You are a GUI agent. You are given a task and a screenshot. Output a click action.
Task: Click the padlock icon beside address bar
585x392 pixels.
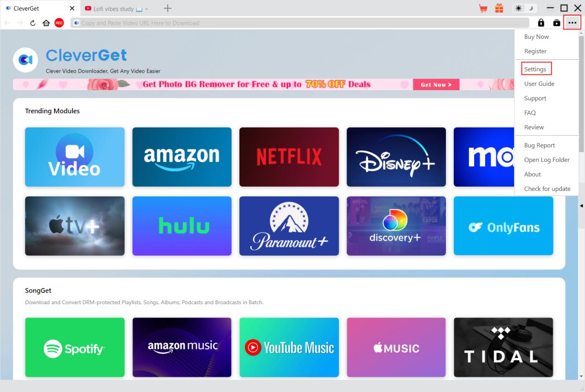[541, 23]
